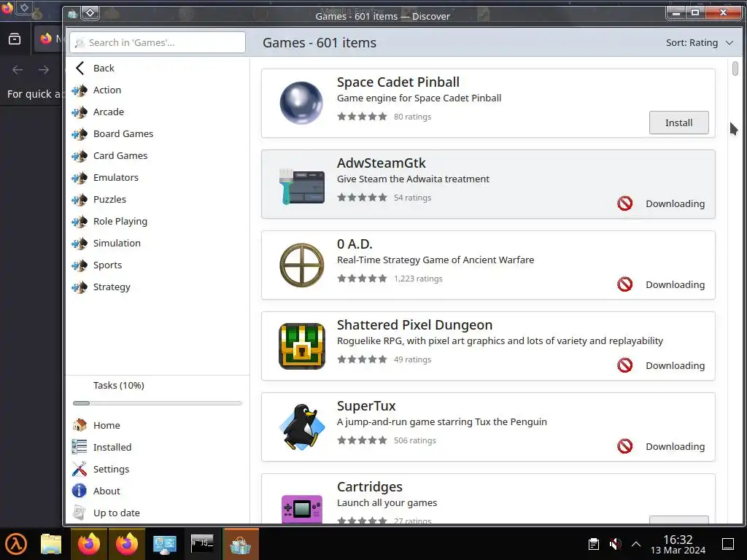Image resolution: width=747 pixels, height=560 pixels.
Task: Click the muted volume tray icon
Action: pyautogui.click(x=615, y=544)
